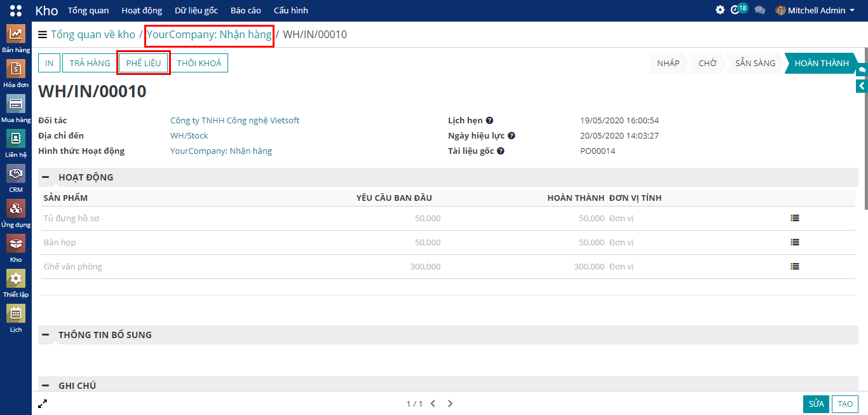Toggle the hamburger menu next to breadcrumb
The width and height of the screenshot is (868, 415).
pos(43,34)
